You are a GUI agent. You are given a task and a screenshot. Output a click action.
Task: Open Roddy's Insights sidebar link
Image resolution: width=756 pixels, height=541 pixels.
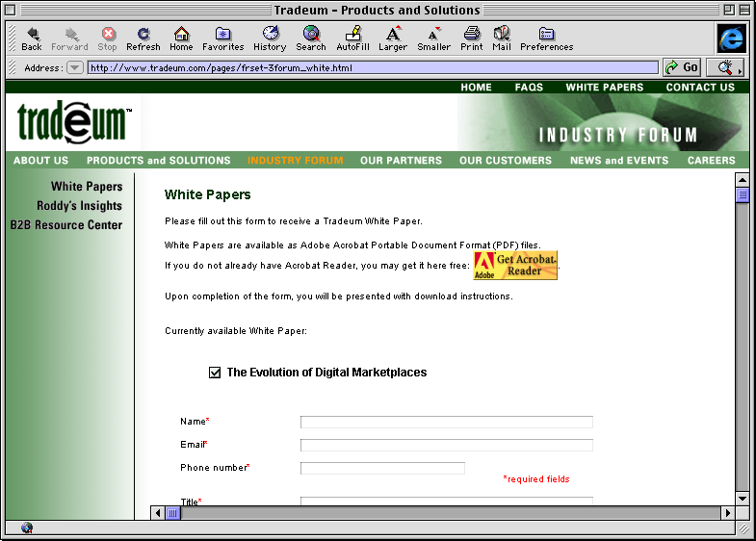pos(80,206)
